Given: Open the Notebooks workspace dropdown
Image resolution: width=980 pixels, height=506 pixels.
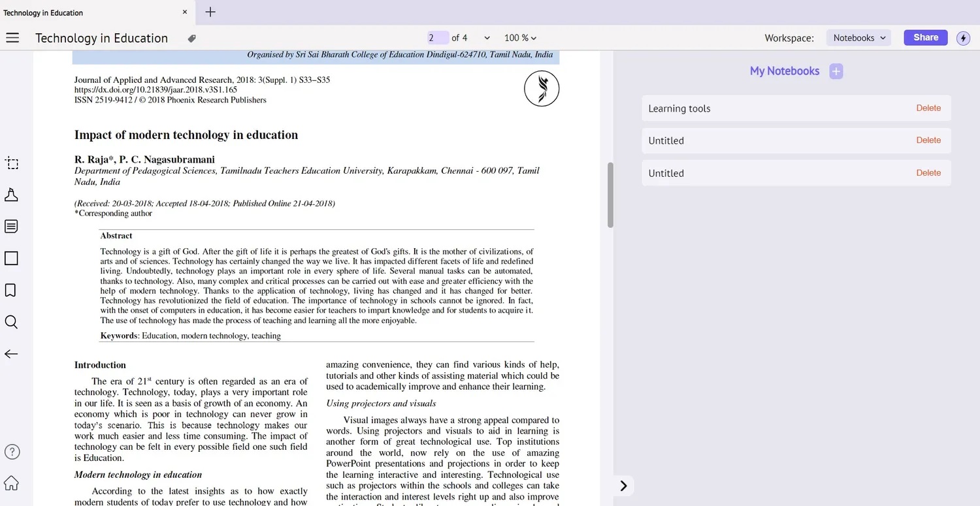Looking at the screenshot, I should [858, 38].
